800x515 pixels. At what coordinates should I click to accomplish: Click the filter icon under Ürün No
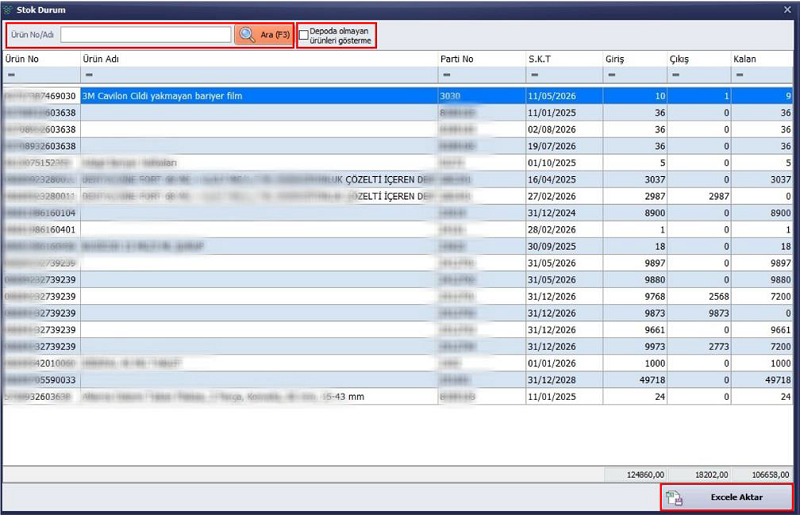[x=10, y=76]
